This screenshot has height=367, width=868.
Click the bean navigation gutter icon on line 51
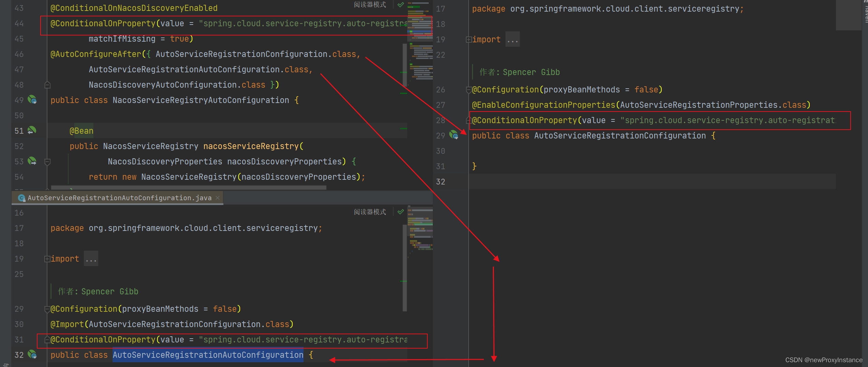pos(32,130)
